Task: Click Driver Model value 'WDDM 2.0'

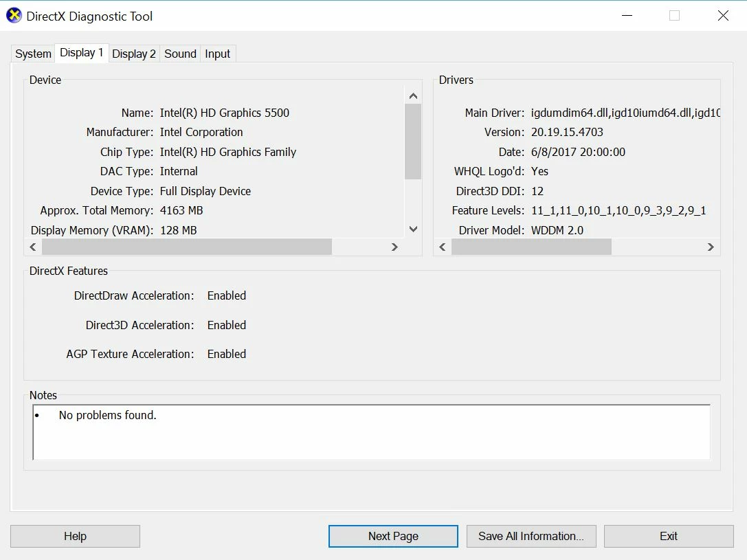Action: (557, 230)
